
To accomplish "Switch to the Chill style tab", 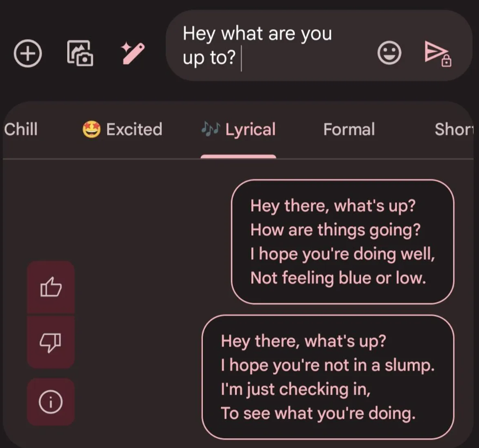I will click(21, 129).
